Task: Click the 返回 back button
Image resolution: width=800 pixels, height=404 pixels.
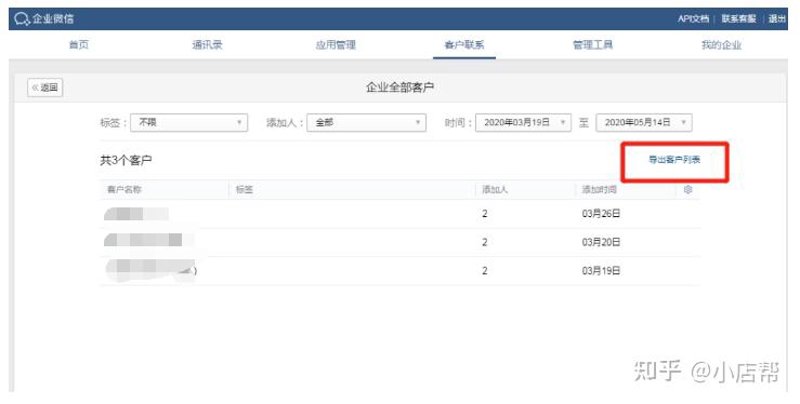Action: pos(45,88)
